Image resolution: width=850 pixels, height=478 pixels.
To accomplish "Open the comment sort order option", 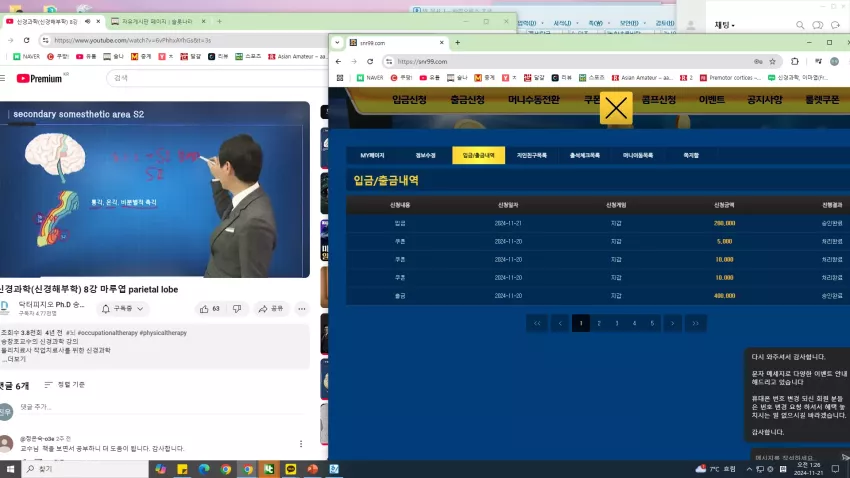I will click(65, 385).
